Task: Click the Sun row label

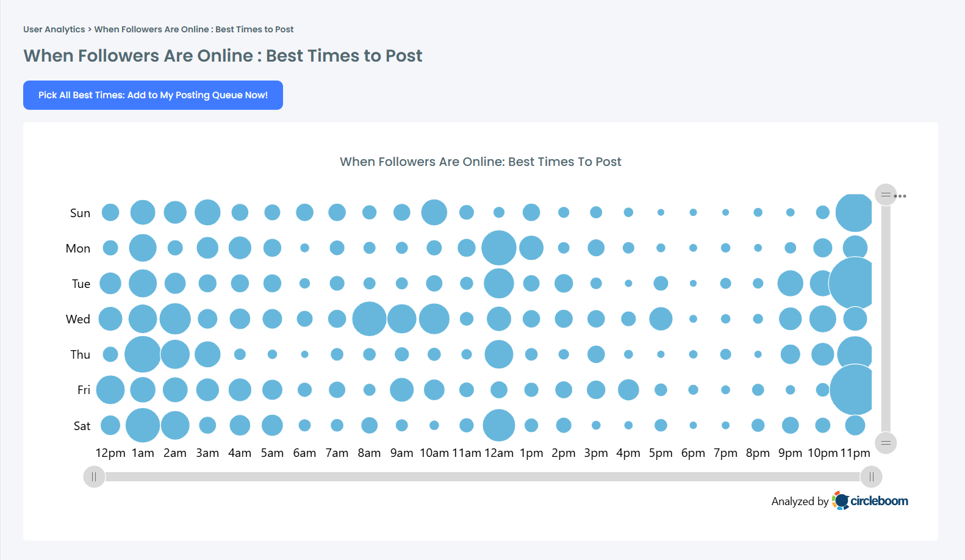Action: click(80, 213)
